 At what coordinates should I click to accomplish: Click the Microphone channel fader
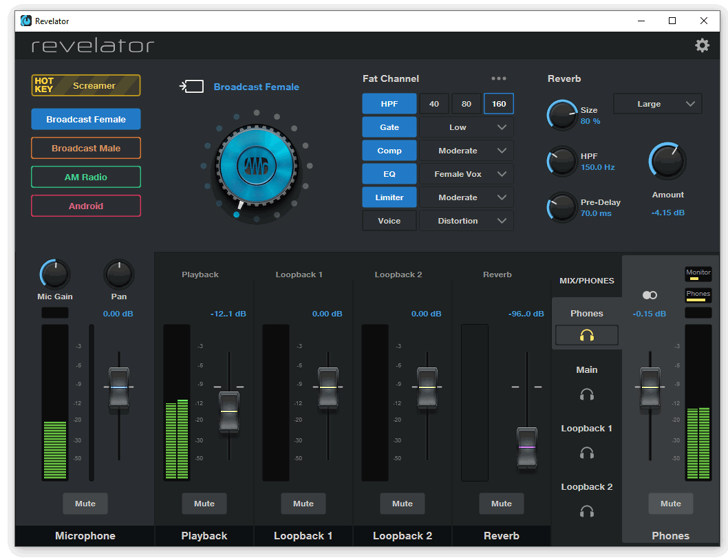[119, 387]
